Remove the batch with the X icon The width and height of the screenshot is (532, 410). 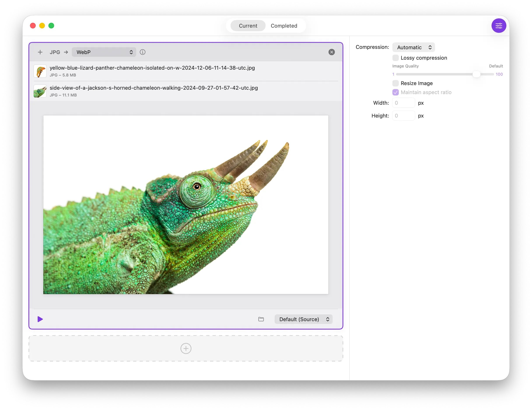click(x=332, y=52)
